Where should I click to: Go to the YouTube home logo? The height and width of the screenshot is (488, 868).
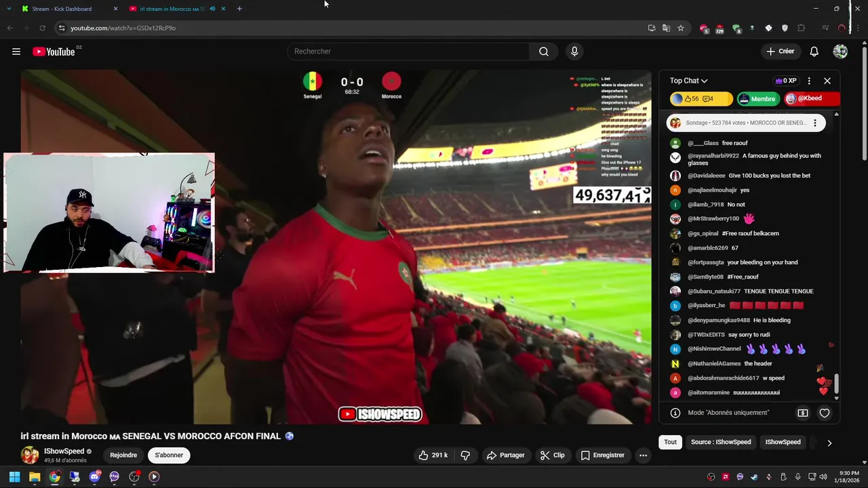[54, 52]
